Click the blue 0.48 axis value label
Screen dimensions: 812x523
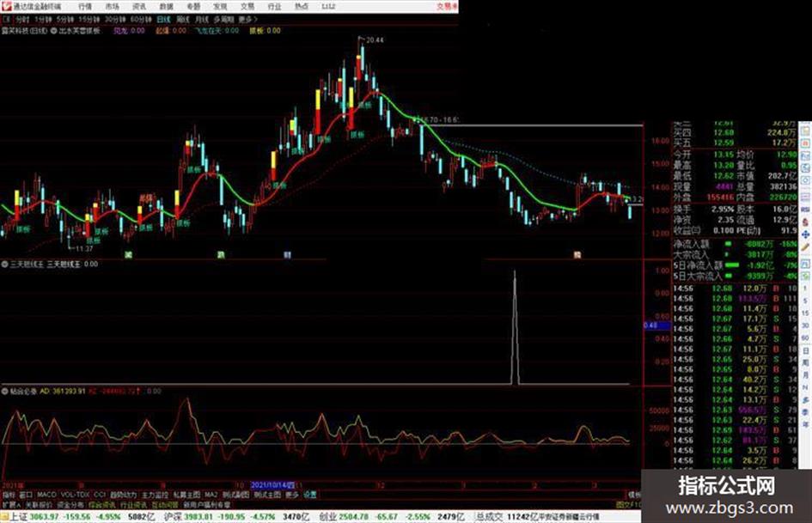pos(656,325)
